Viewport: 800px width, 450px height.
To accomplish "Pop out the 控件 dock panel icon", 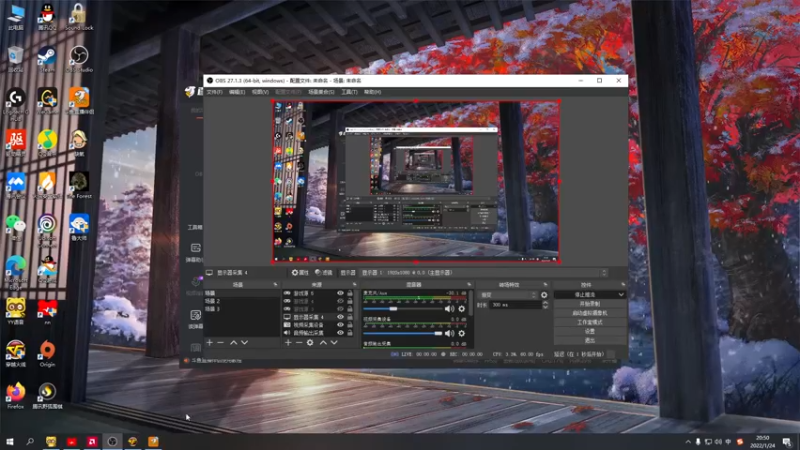I will [623, 285].
